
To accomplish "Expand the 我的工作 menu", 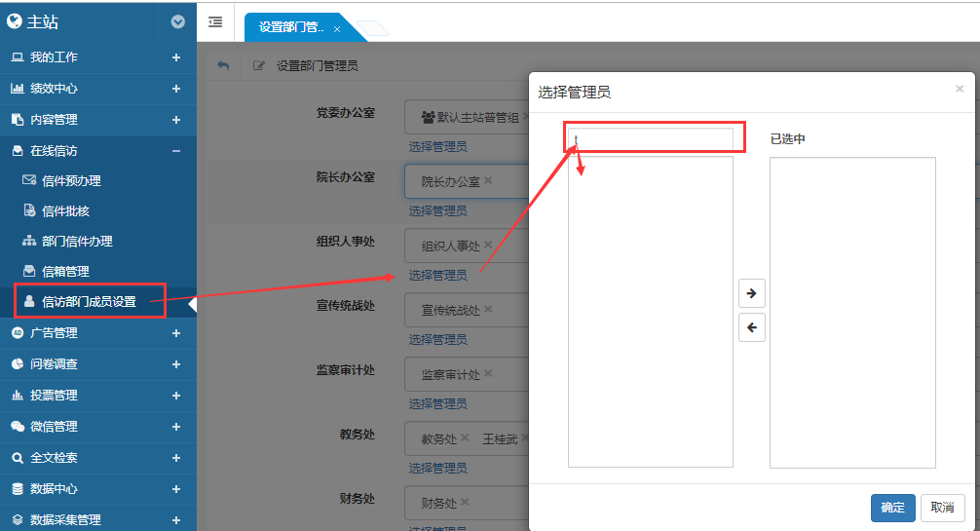I will click(176, 57).
